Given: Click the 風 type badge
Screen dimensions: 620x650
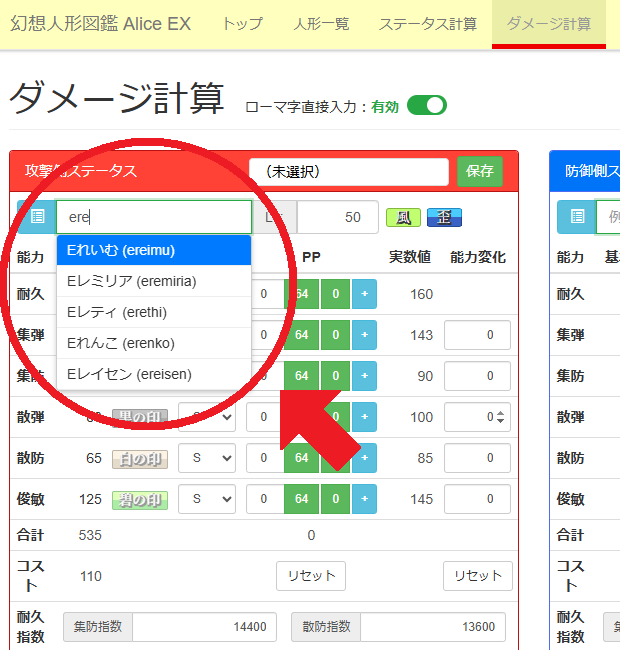Looking at the screenshot, I should point(403,218).
